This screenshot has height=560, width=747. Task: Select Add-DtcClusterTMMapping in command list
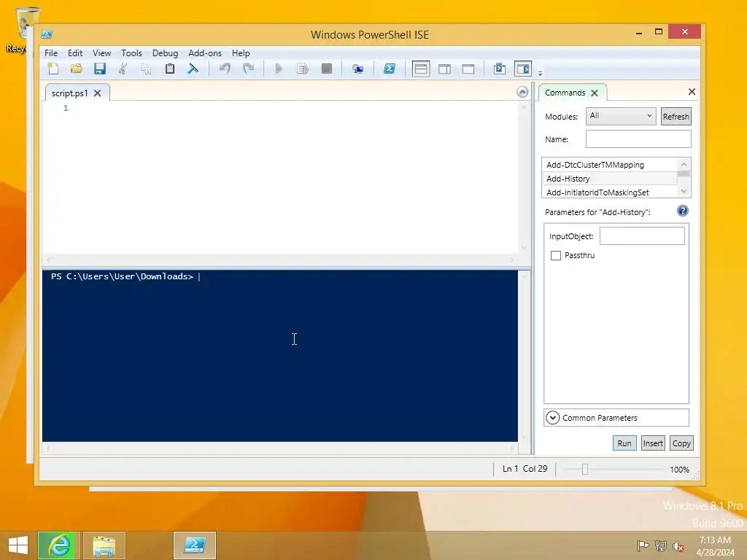click(610, 165)
